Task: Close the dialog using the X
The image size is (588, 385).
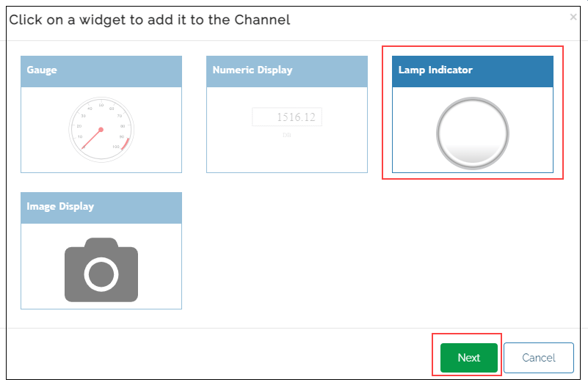Action: click(573, 17)
